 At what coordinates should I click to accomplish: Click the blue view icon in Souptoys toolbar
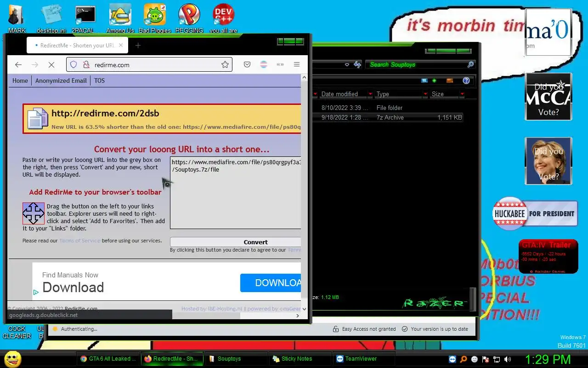point(424,80)
